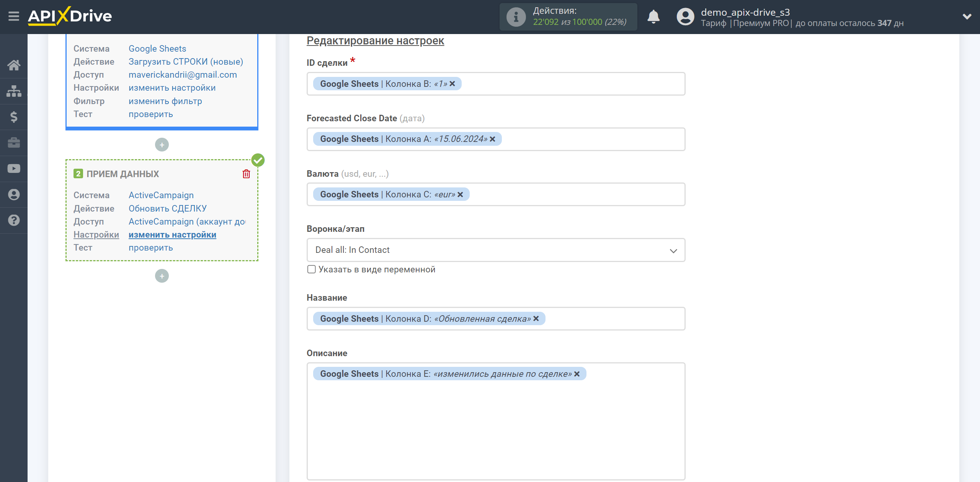The width and height of the screenshot is (980, 482).
Task: Open the connections sitemap icon
Action: pyautogui.click(x=14, y=91)
